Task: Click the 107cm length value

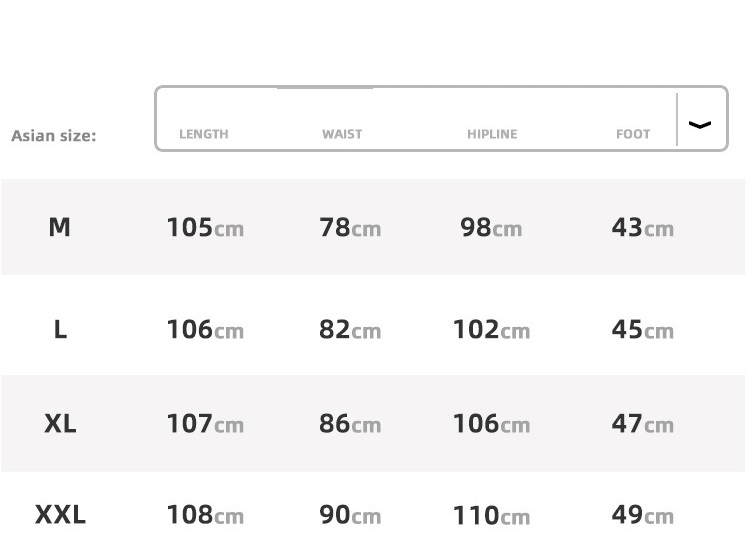Action: (205, 424)
